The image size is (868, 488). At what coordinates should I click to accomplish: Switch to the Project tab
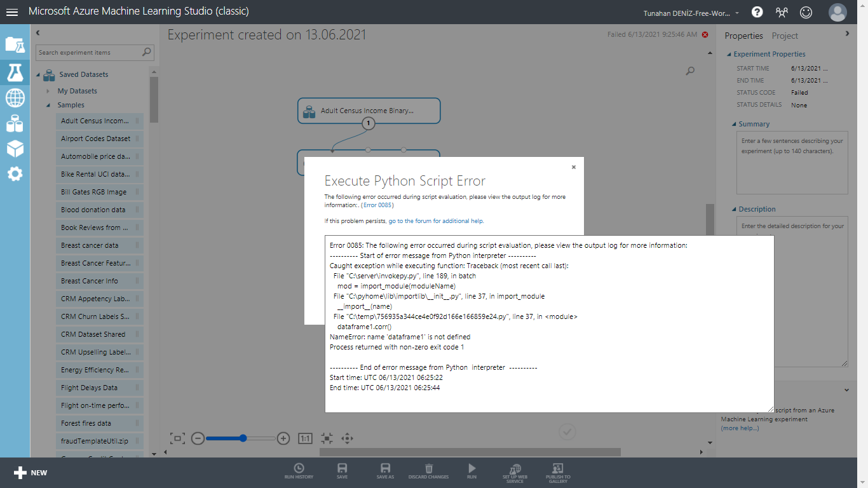coord(785,36)
